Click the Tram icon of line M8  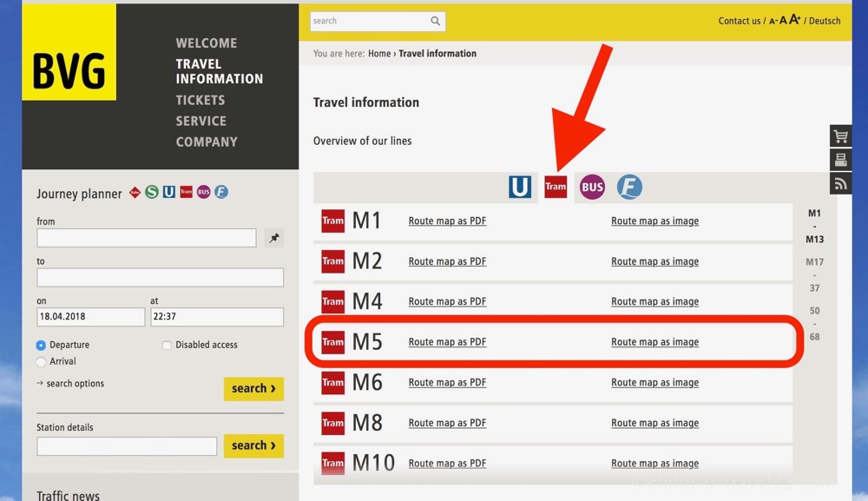(333, 423)
